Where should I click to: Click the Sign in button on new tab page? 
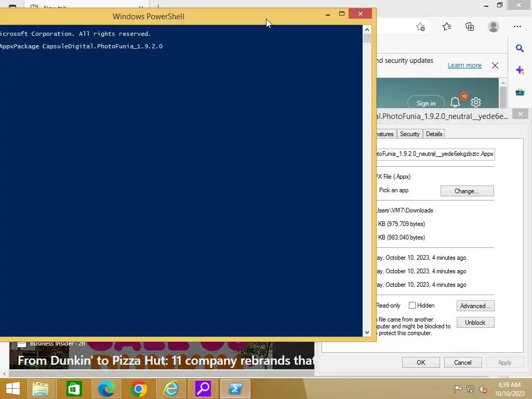pyautogui.click(x=426, y=103)
